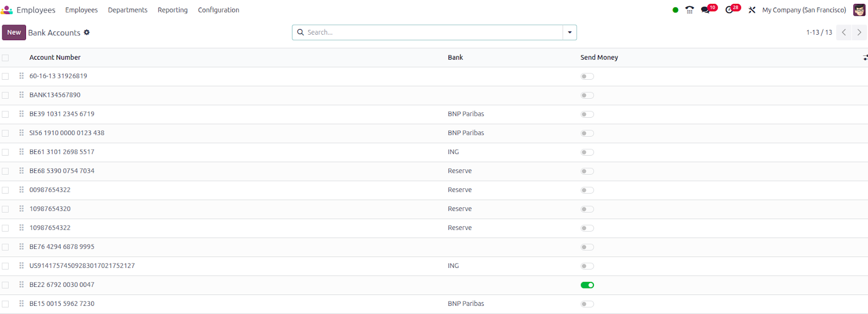Go to next page arrow
Image resolution: width=868 pixels, height=314 pixels.
point(859,33)
